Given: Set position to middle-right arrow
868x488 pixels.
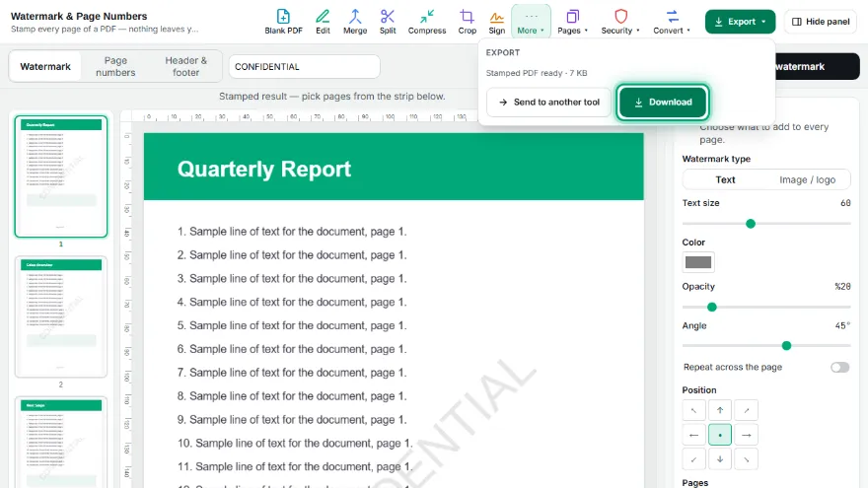Looking at the screenshot, I should coord(747,435).
